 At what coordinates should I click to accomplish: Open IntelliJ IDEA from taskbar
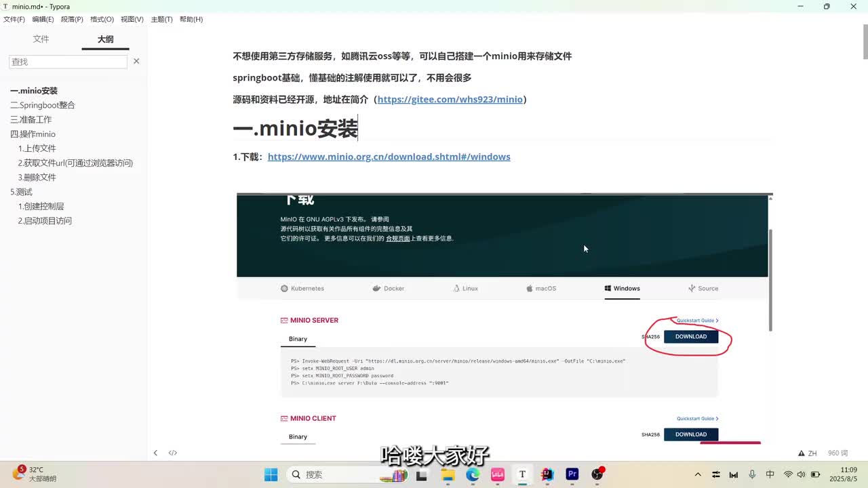tap(547, 474)
